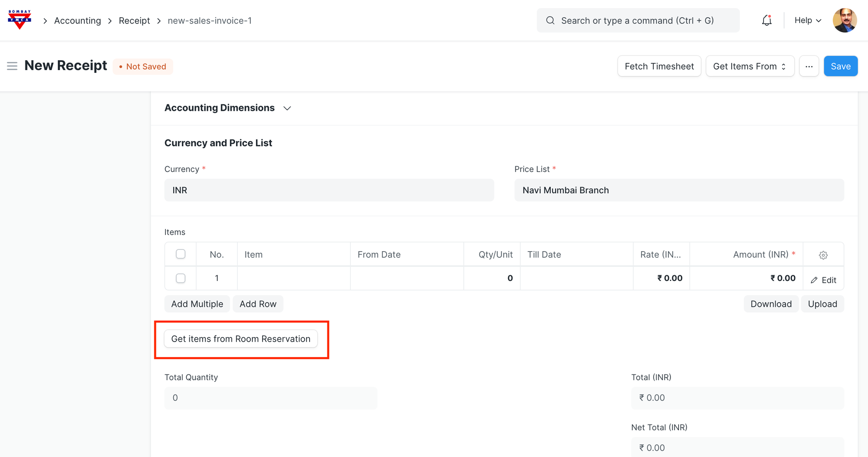Click the Currency input field
Viewport: 868px width, 457px height.
329,190
